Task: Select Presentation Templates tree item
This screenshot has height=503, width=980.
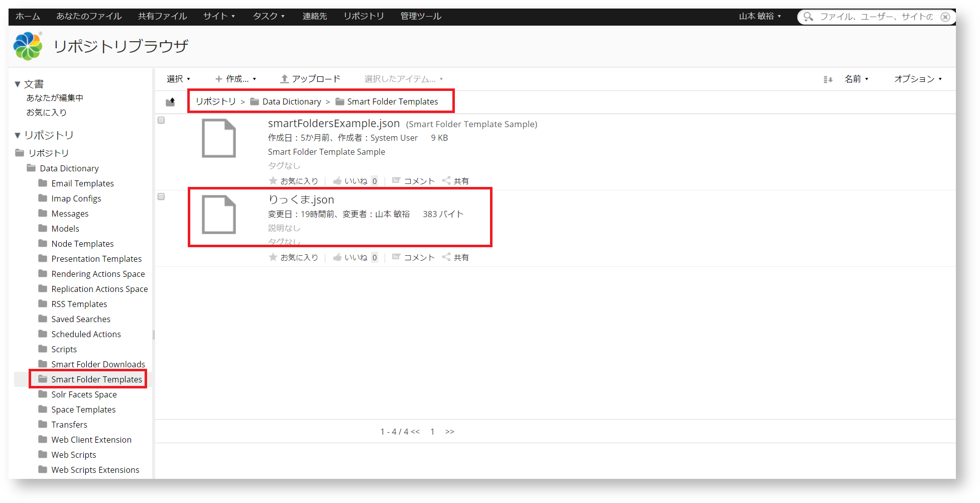Action: (x=96, y=259)
